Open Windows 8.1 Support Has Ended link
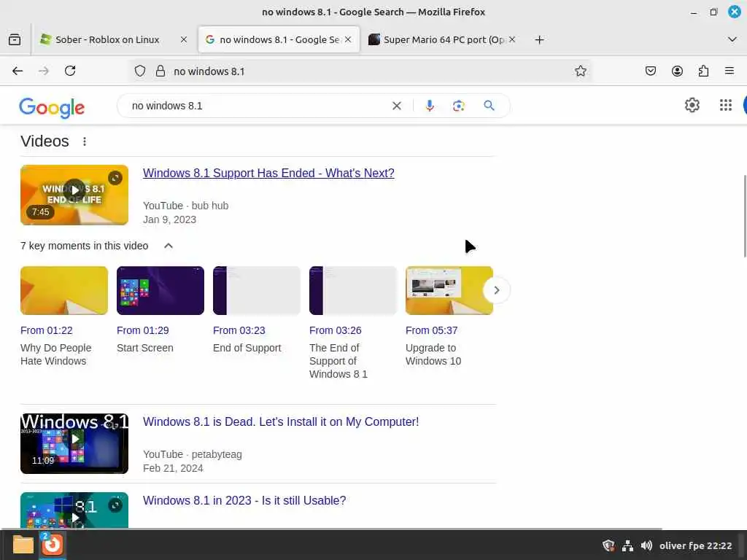The image size is (747, 560). point(268,174)
